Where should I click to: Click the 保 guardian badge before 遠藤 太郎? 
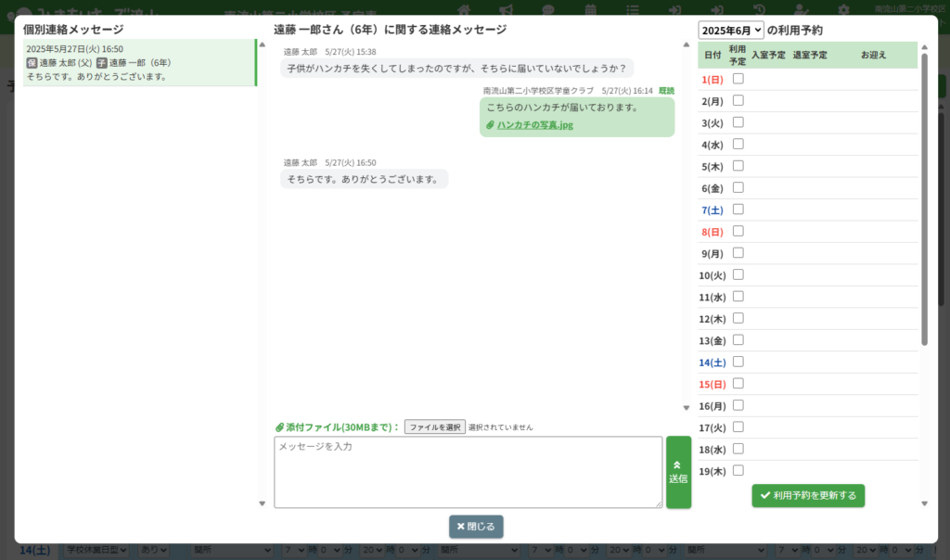click(x=32, y=63)
